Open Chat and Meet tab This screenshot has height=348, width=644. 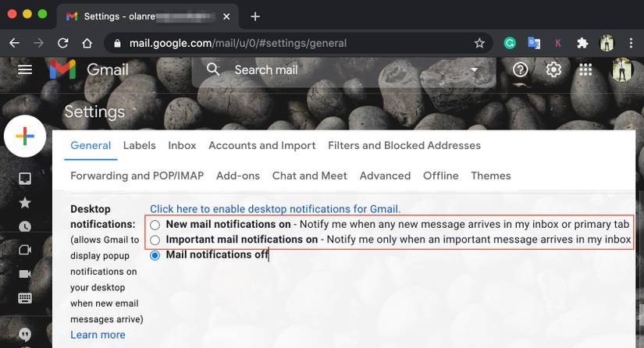(310, 176)
